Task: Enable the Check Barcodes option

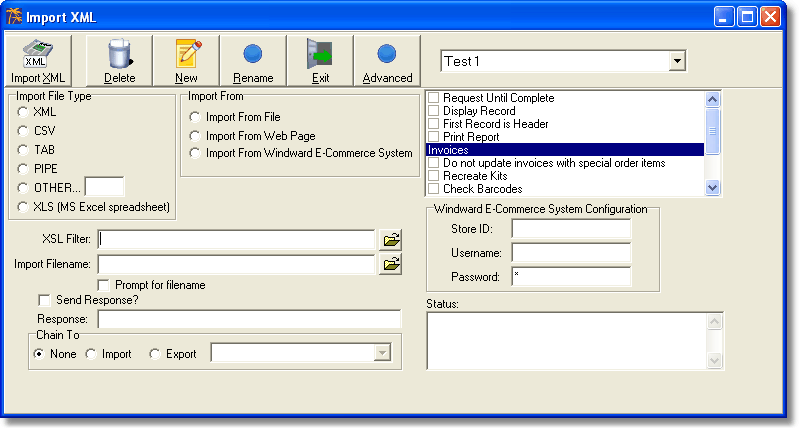Action: (434, 189)
